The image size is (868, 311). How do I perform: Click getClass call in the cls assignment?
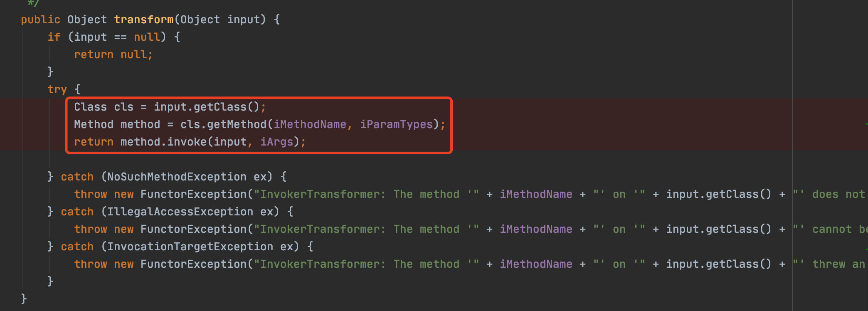(220, 107)
